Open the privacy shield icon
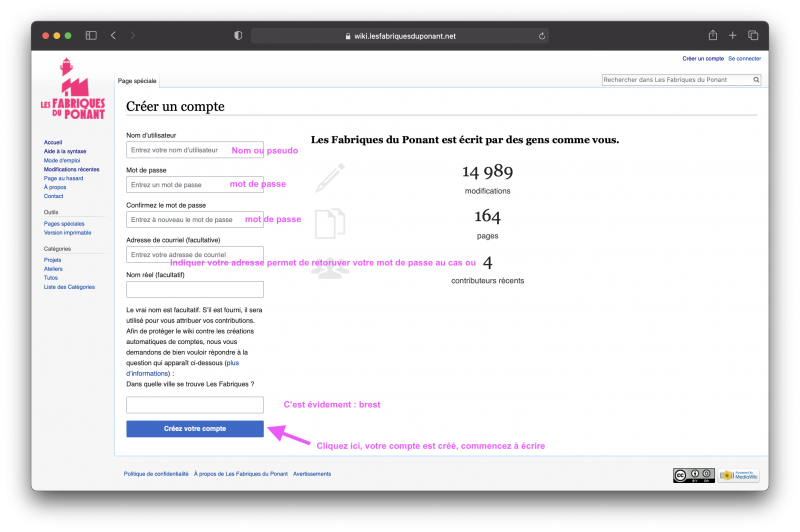Screen dimensions: 800x532 point(238,35)
